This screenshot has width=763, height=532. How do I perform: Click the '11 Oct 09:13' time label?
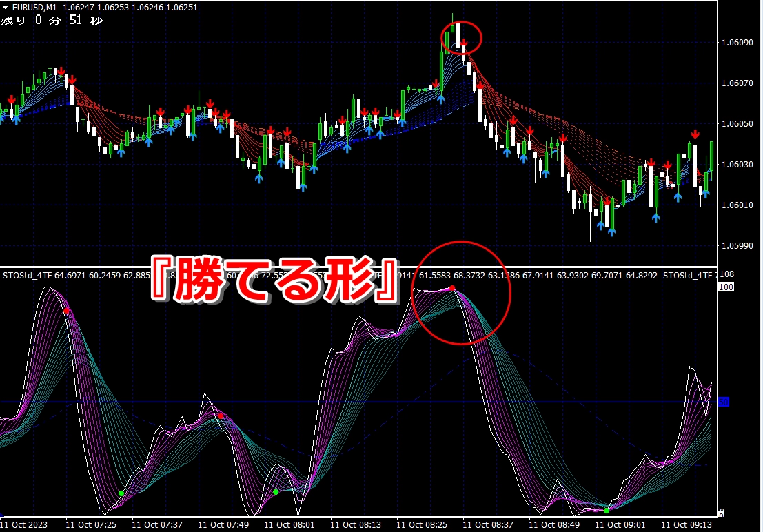click(x=686, y=524)
